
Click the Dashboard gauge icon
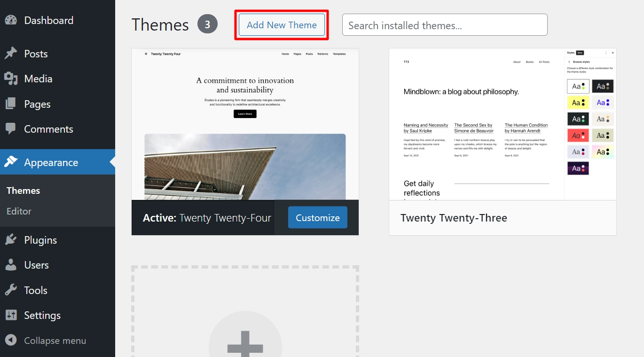tap(11, 20)
